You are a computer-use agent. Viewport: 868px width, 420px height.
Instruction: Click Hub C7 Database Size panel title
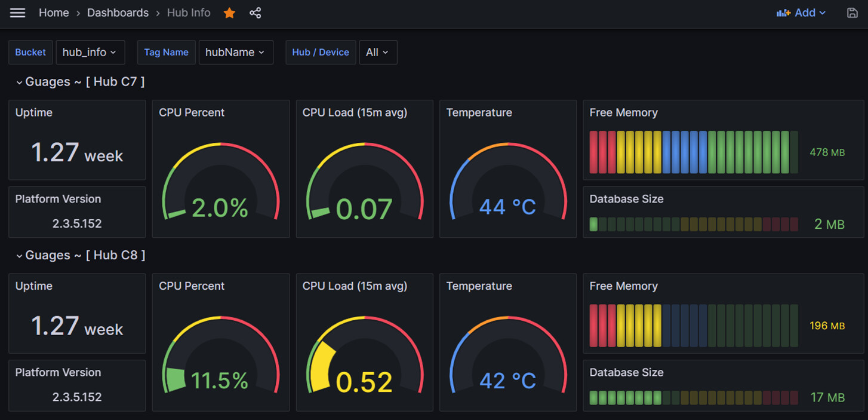coord(626,199)
